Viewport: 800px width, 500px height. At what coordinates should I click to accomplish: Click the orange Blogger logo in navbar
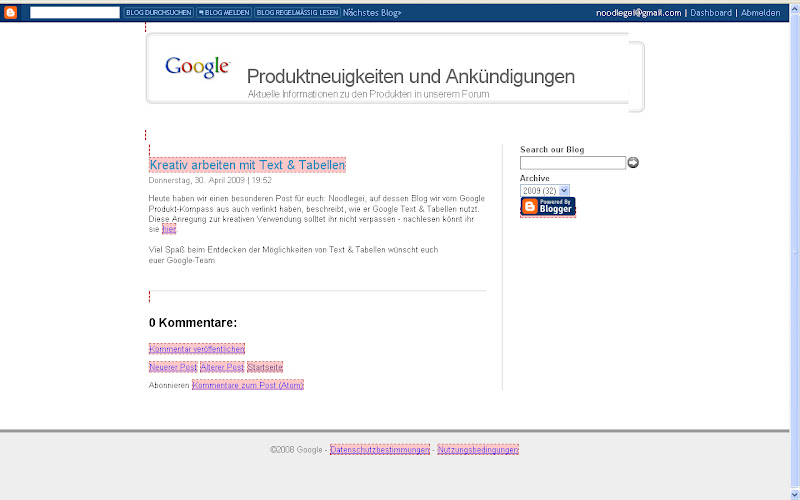pyautogui.click(x=10, y=12)
